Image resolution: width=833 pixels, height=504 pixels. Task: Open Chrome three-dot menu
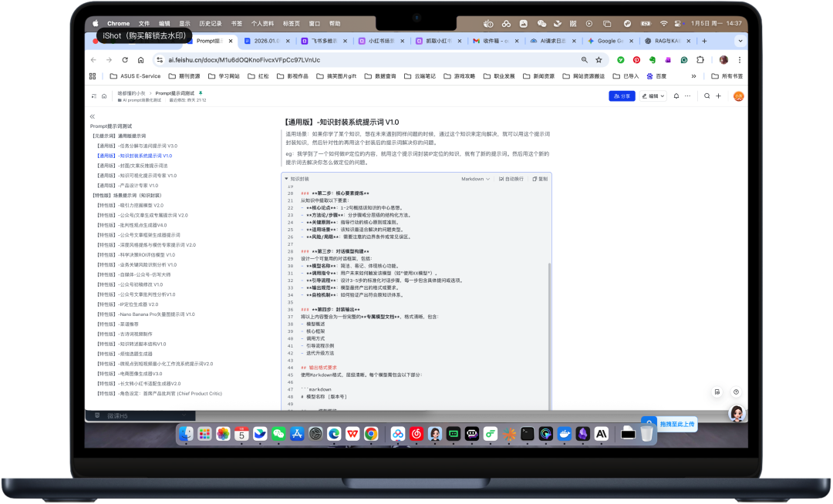coord(740,60)
